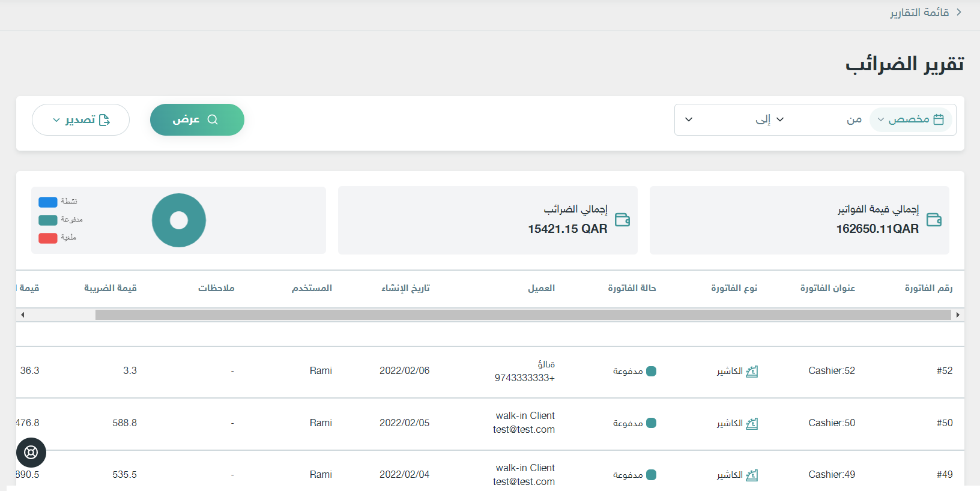The width and height of the screenshot is (980, 491).
Task: Click walk-in Client in row #49
Action: pos(525,468)
